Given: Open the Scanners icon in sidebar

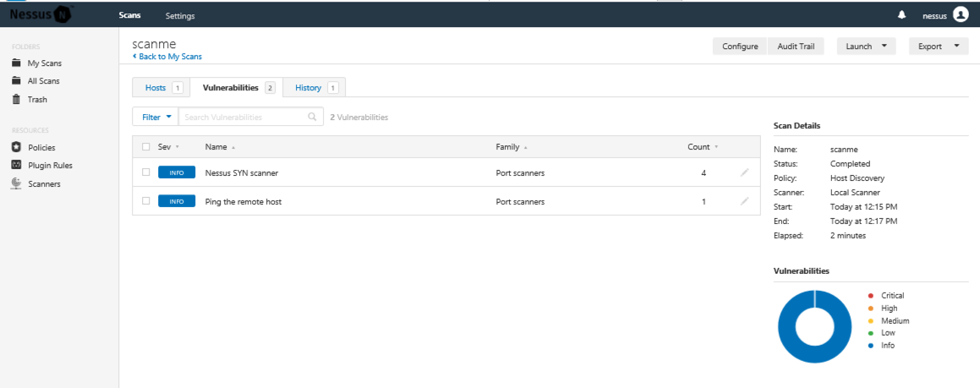Looking at the screenshot, I should (16, 183).
